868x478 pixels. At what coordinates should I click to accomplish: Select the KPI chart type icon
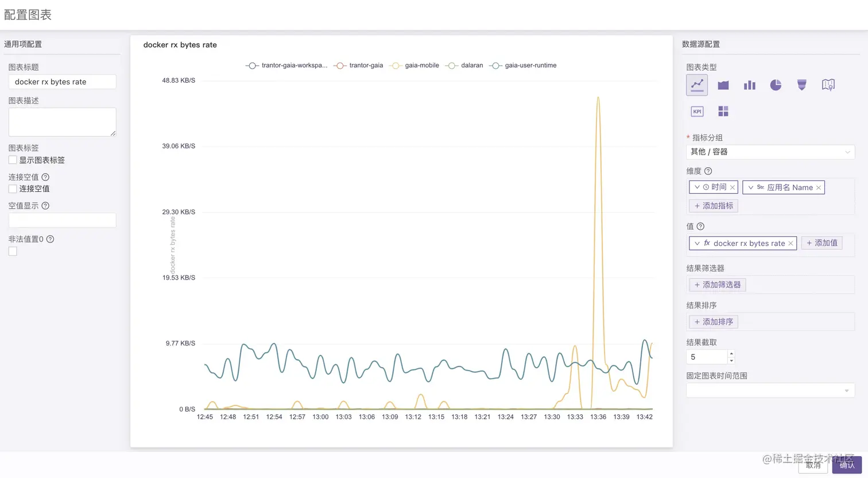[x=697, y=111]
